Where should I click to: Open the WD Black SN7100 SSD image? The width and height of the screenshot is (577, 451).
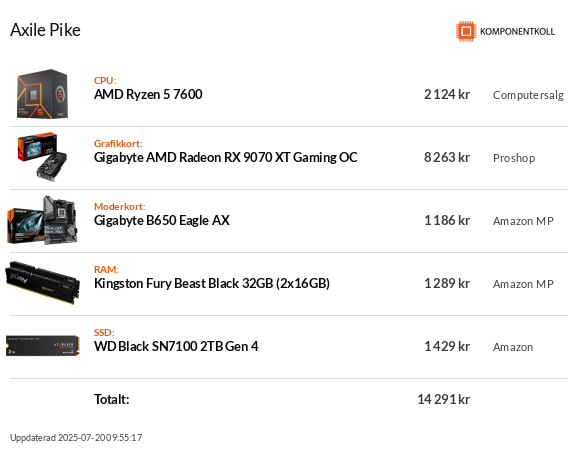[x=43, y=345]
